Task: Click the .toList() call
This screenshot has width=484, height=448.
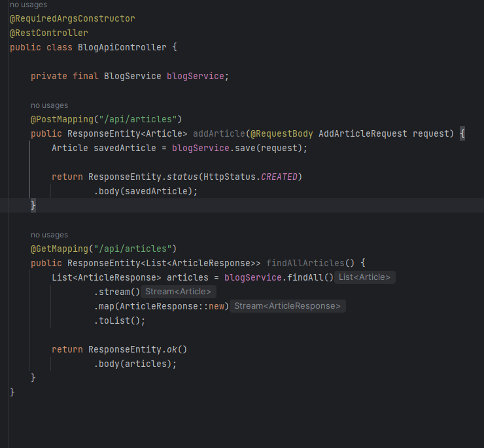Action: (x=116, y=320)
